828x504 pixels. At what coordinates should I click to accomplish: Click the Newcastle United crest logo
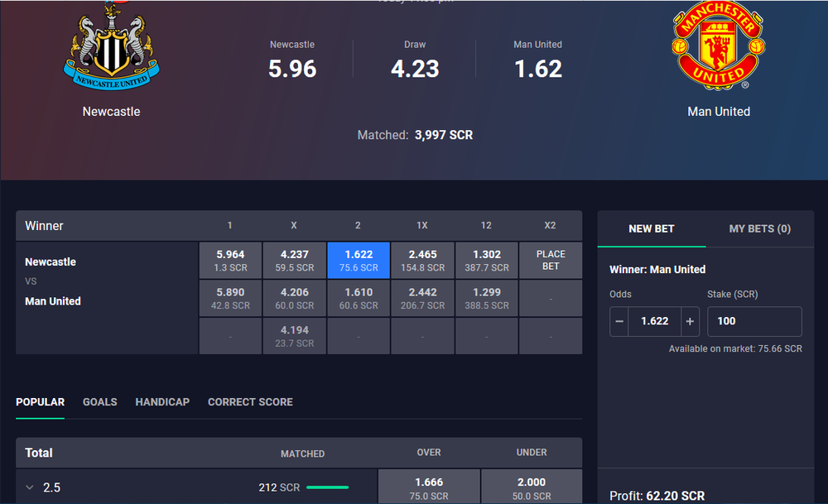point(112,46)
